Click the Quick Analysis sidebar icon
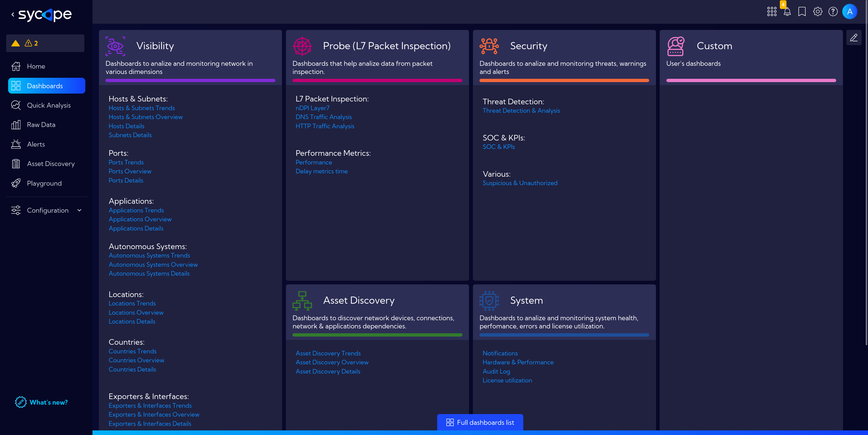 (x=16, y=105)
